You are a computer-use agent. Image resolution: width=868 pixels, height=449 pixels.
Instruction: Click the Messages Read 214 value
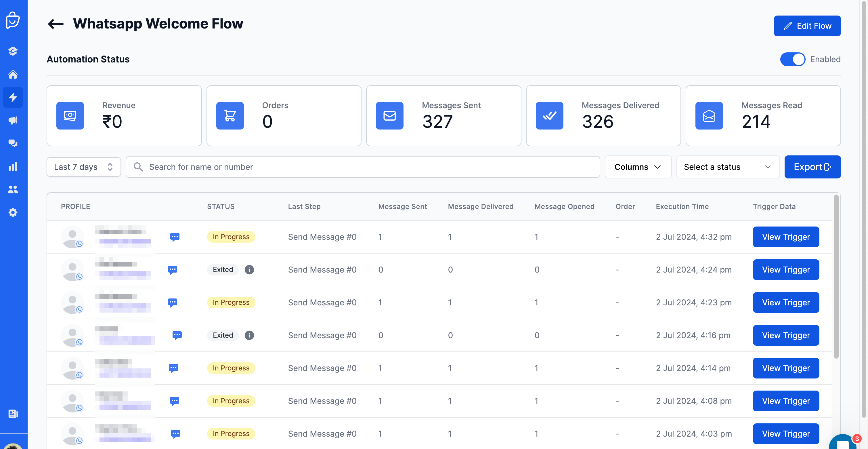coord(756,122)
